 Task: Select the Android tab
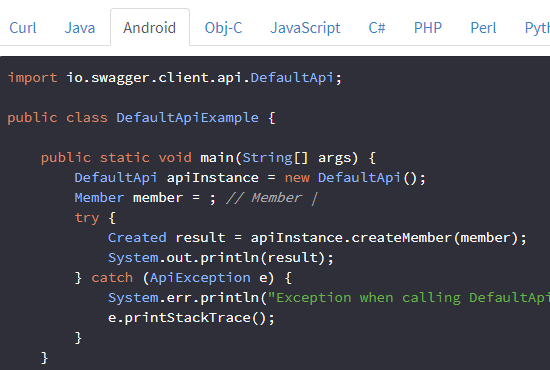150,28
